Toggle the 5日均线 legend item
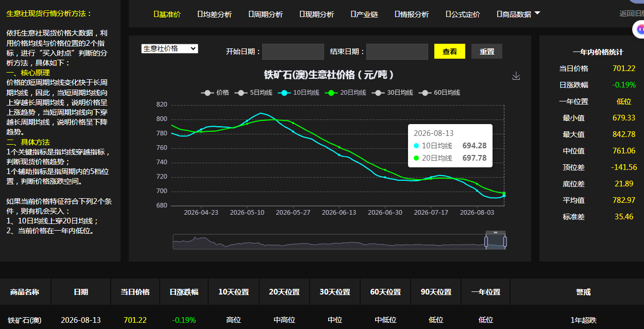This screenshot has width=644, height=329. coord(253,93)
